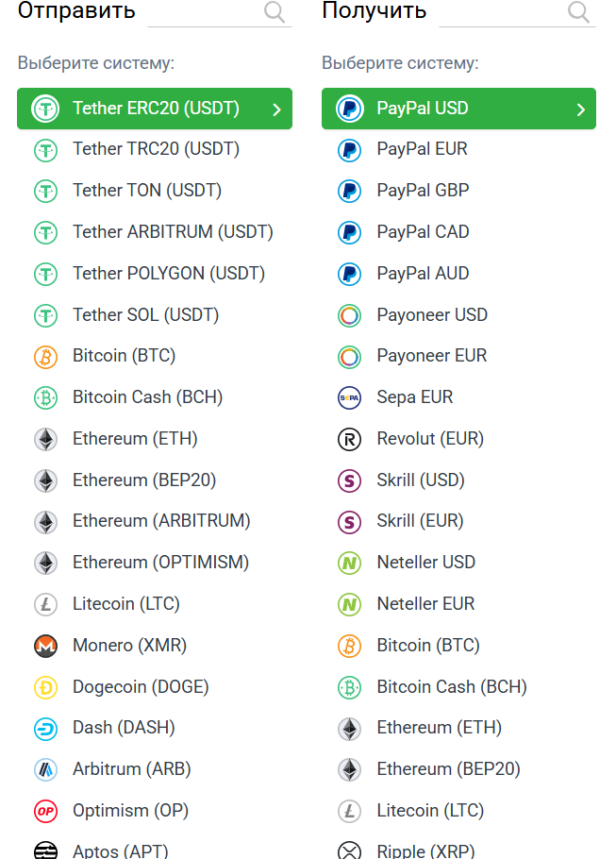Screen dimensions: 616x859
Task: Click the Revolut (EUR) logo icon
Action: [349, 439]
